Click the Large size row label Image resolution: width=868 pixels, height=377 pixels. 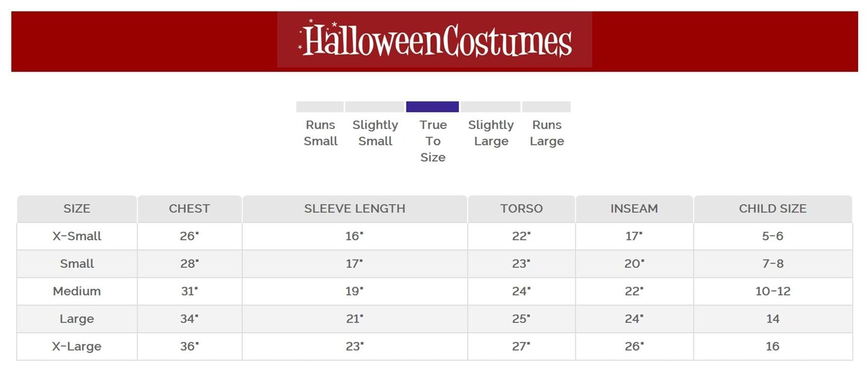77,319
